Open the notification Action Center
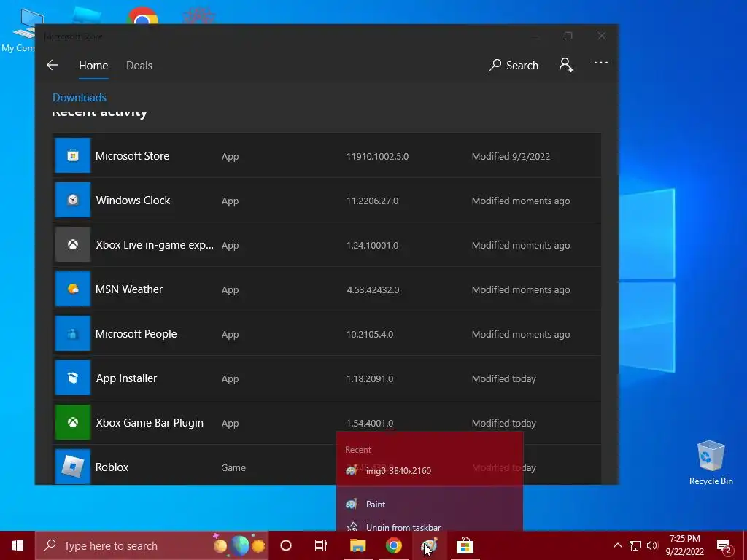747x560 pixels. 724,546
